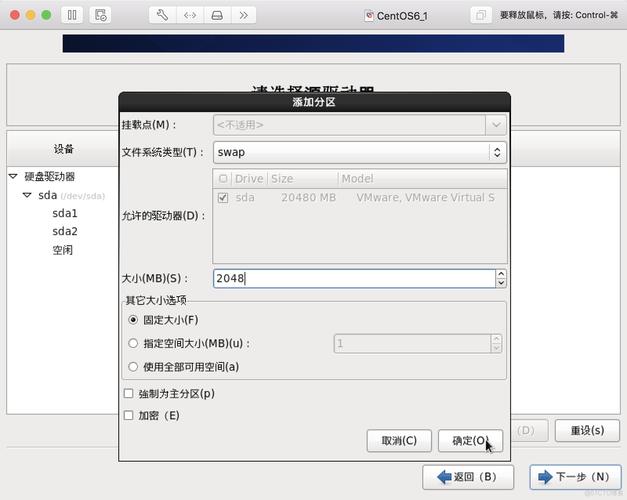The width and height of the screenshot is (627, 500).
Task: Click the size field containing 2048
Action: 354,278
